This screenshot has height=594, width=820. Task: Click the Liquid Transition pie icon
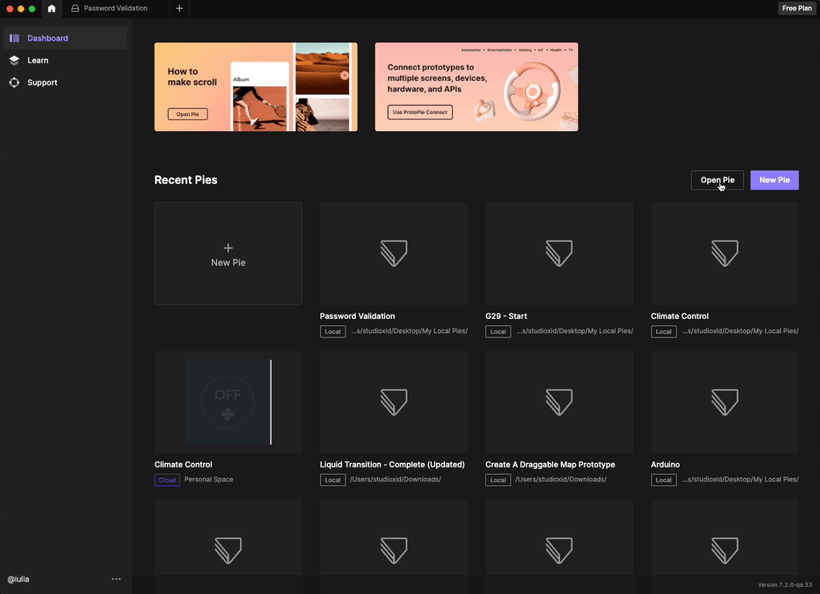click(394, 402)
